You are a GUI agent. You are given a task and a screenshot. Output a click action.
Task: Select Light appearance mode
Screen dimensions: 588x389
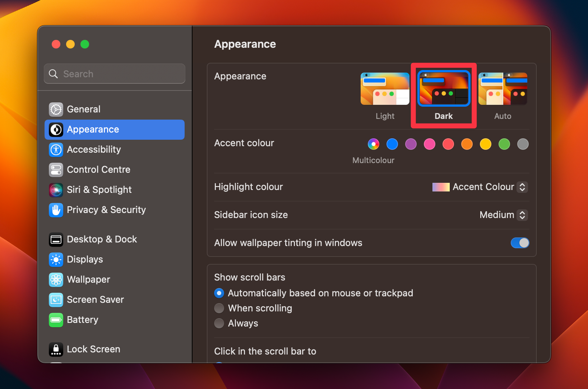pyautogui.click(x=385, y=89)
